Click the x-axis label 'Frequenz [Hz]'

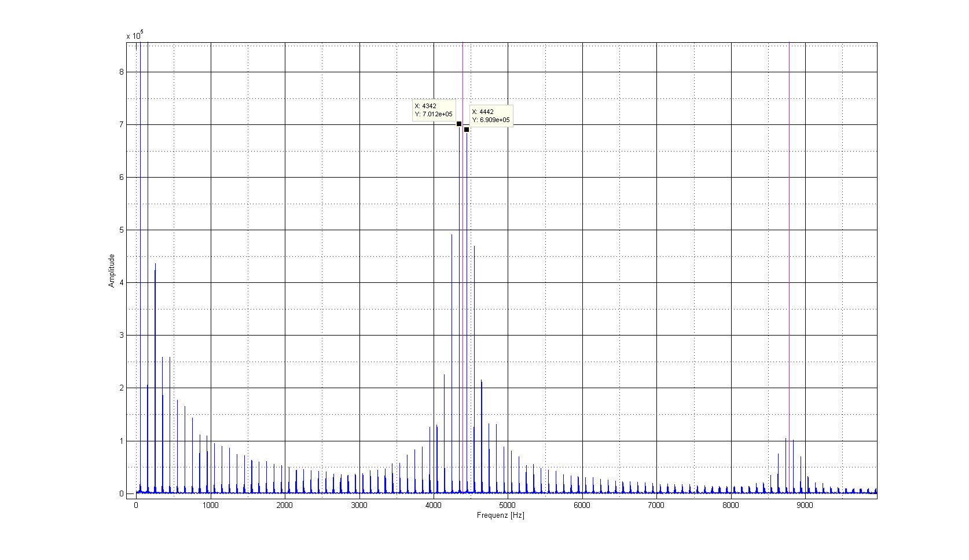[501, 515]
